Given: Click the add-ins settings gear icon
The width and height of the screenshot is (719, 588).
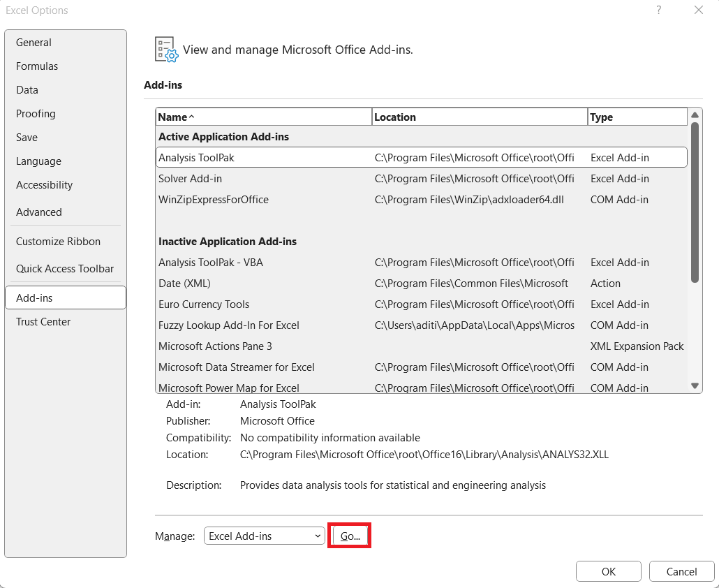Looking at the screenshot, I should click(166, 50).
